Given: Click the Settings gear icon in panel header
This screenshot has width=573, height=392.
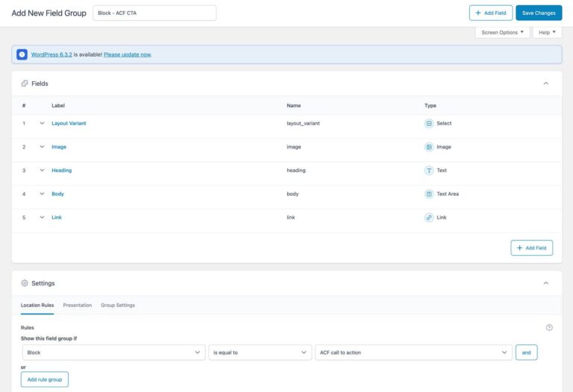Looking at the screenshot, I should click(25, 283).
